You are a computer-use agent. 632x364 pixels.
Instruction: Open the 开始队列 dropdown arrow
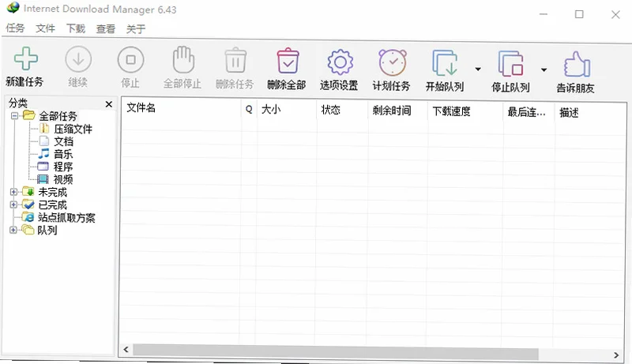478,69
